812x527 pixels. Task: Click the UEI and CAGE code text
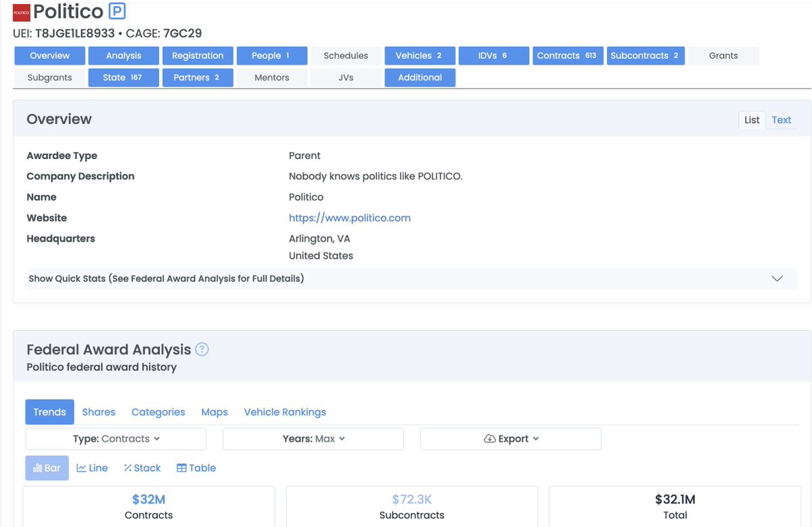click(108, 33)
